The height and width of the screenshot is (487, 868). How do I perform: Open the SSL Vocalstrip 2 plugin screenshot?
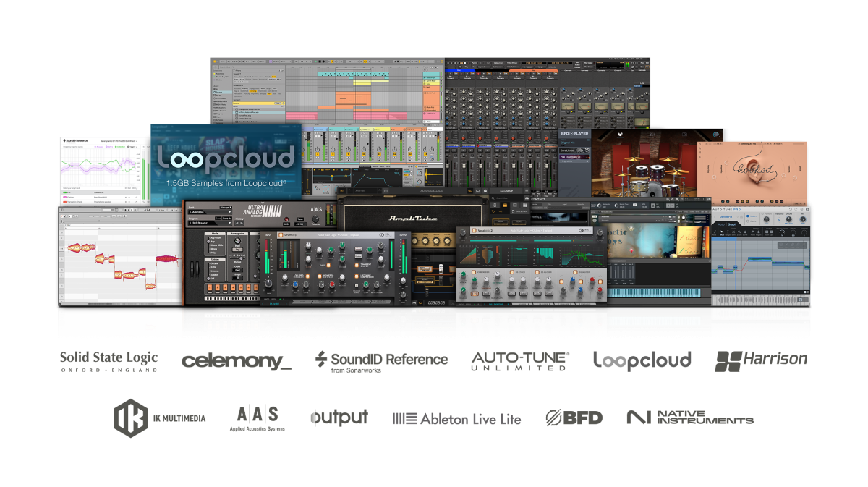pos(532,268)
